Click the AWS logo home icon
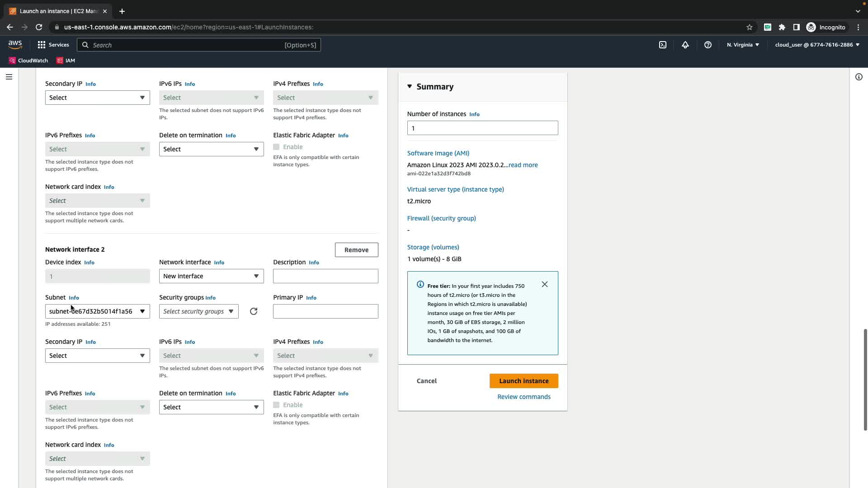The width and height of the screenshot is (868, 488). click(15, 44)
